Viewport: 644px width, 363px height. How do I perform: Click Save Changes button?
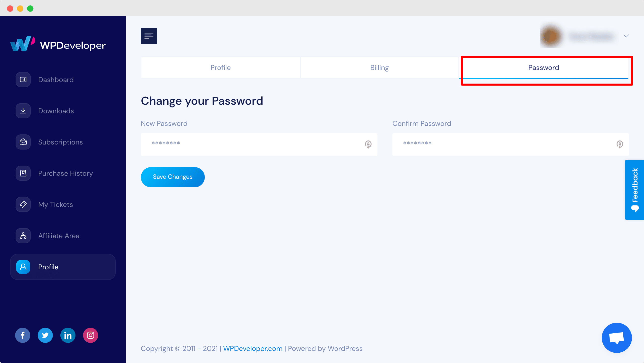coord(173,177)
